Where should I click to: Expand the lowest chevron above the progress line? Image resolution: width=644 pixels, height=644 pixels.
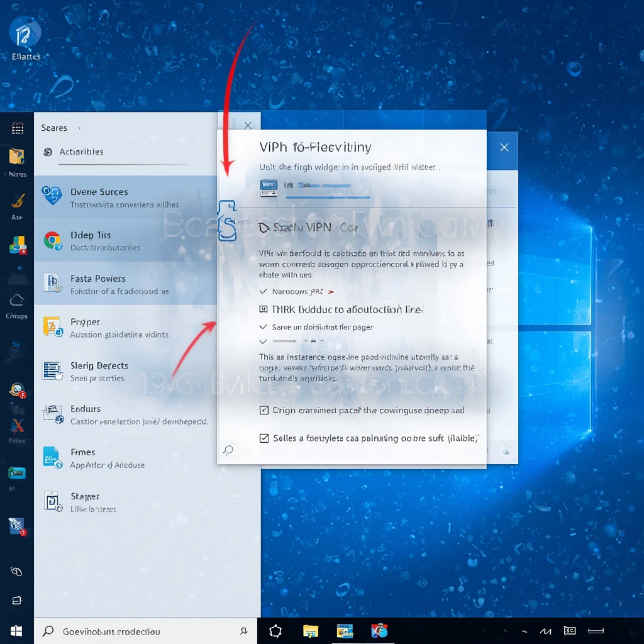(262, 341)
